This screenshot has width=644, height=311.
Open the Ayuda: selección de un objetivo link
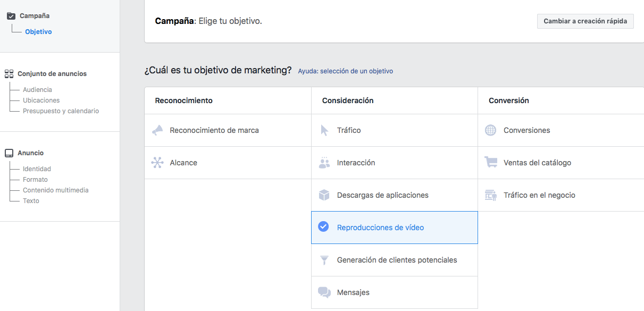coord(345,71)
